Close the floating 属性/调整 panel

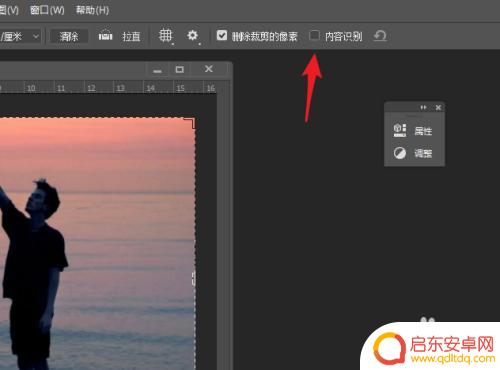click(438, 107)
